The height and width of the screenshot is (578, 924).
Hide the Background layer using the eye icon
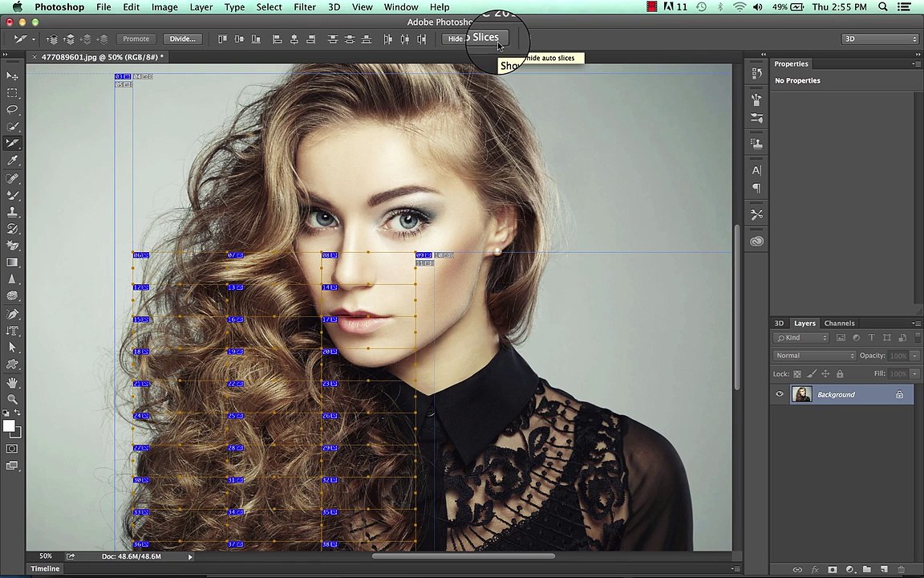pos(780,394)
